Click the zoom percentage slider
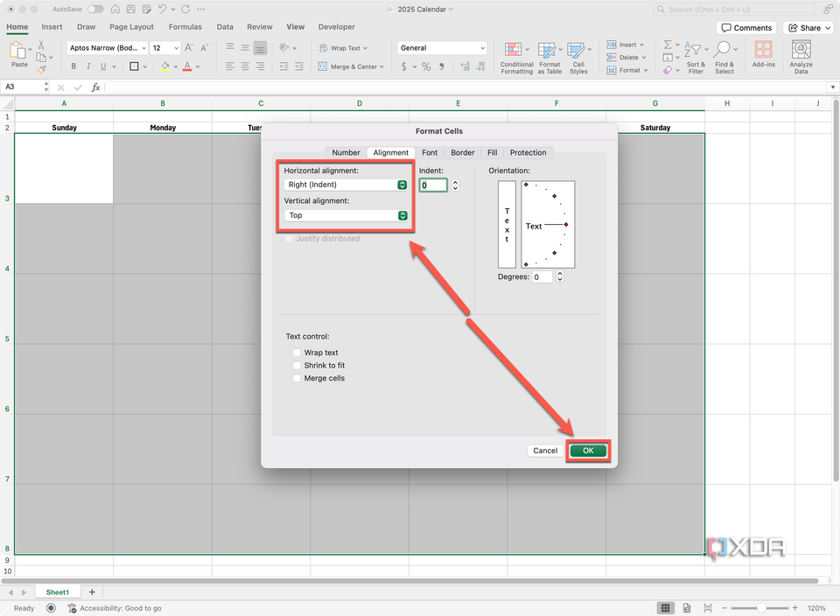 point(760,607)
